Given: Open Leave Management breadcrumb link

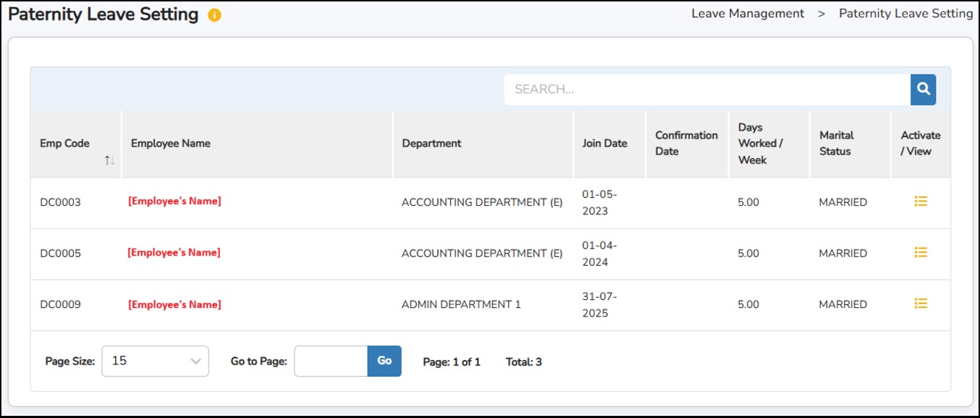Looking at the screenshot, I should click(x=748, y=14).
